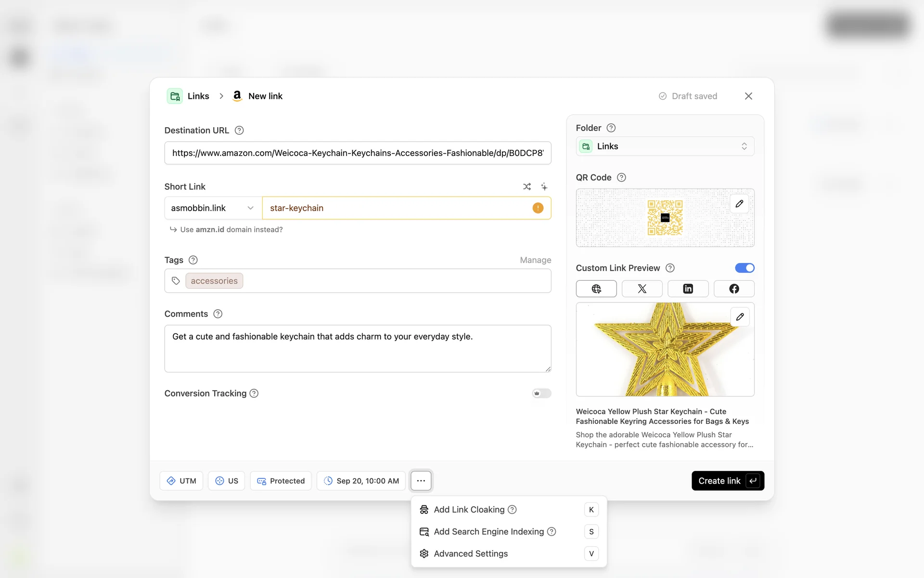Edit the QR code with pencil icon
The image size is (924, 578).
739,204
